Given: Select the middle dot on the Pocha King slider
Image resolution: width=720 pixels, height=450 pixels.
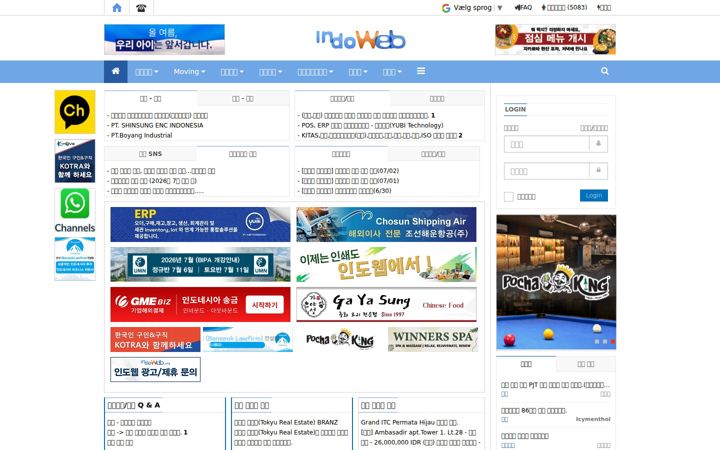Looking at the screenshot, I should coord(605,342).
